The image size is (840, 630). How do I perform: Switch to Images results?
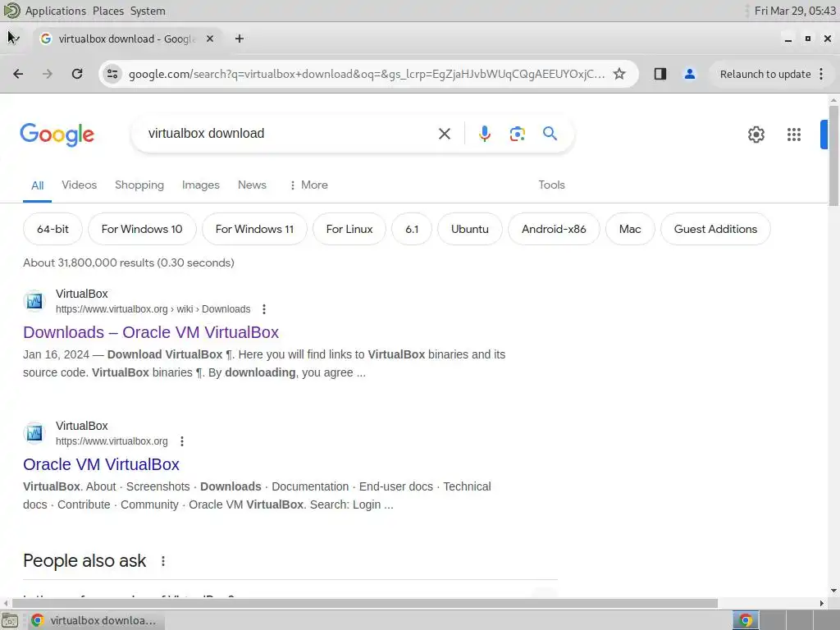click(x=201, y=185)
